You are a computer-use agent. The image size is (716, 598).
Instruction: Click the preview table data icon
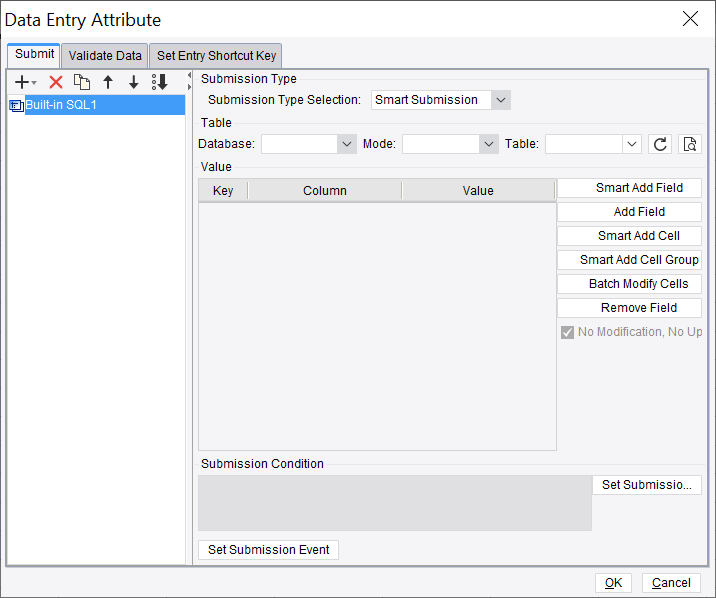[690, 144]
